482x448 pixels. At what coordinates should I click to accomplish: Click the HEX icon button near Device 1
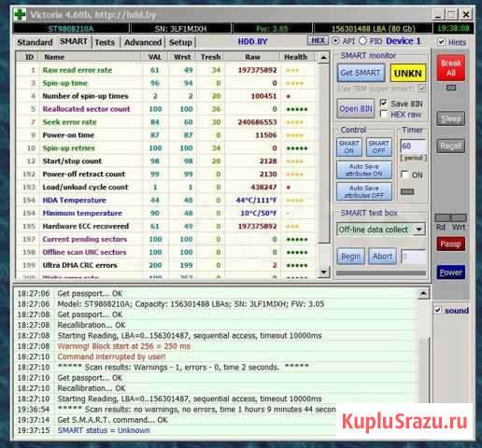pyautogui.click(x=318, y=41)
